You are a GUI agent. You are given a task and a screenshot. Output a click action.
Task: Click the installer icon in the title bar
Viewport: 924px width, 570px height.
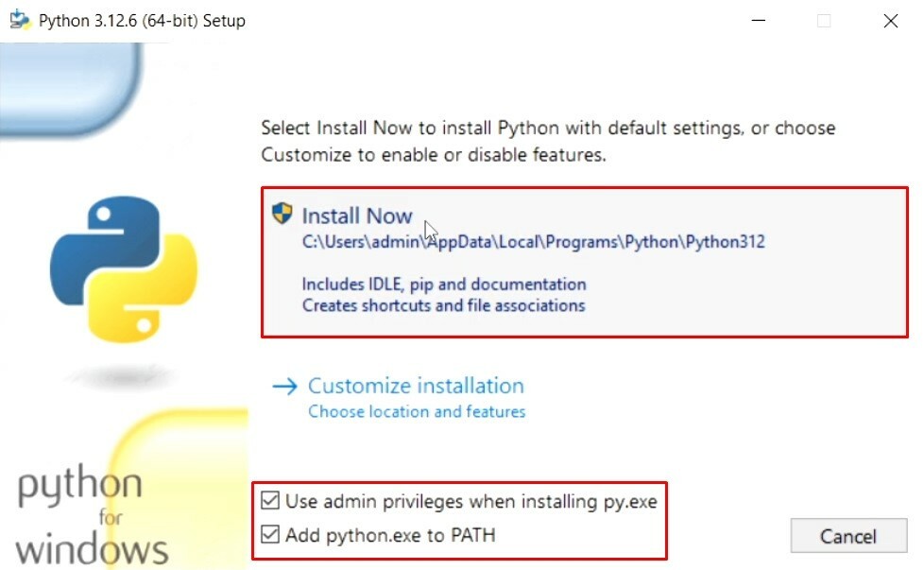tap(20, 20)
